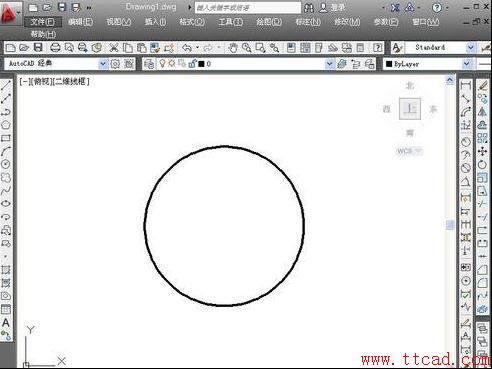The image size is (492, 369).
Task: Click the Cut scissors icon
Action: click(114, 48)
